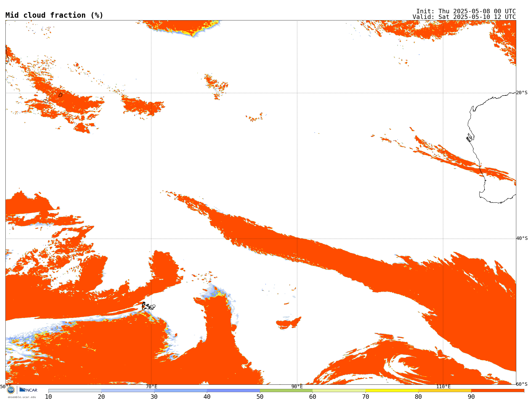The width and height of the screenshot is (532, 400).
Task: Pick the 80-90 amber colorbar segment
Action: tap(445, 391)
